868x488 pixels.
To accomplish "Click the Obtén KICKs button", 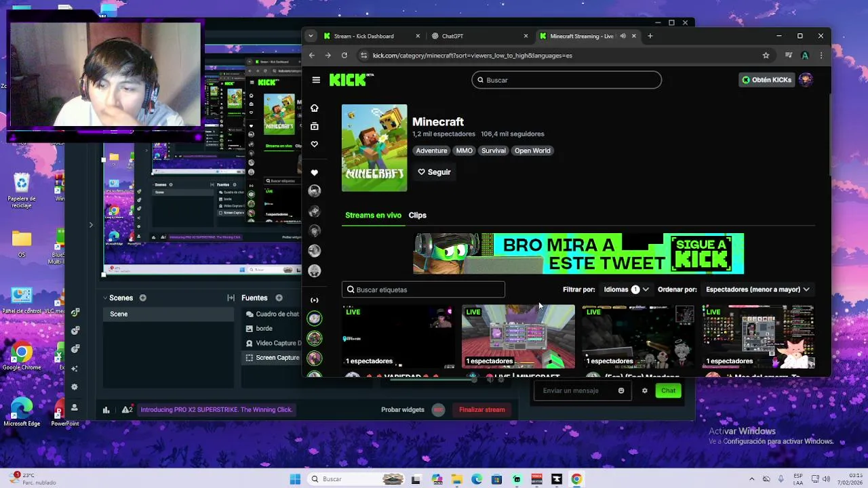I will [766, 80].
